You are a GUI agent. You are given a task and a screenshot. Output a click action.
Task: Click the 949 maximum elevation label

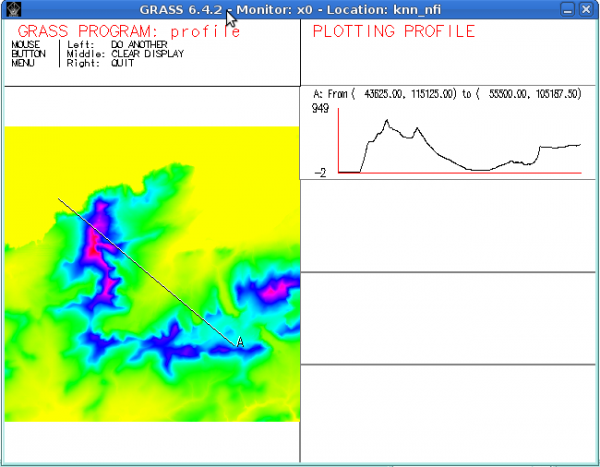320,107
